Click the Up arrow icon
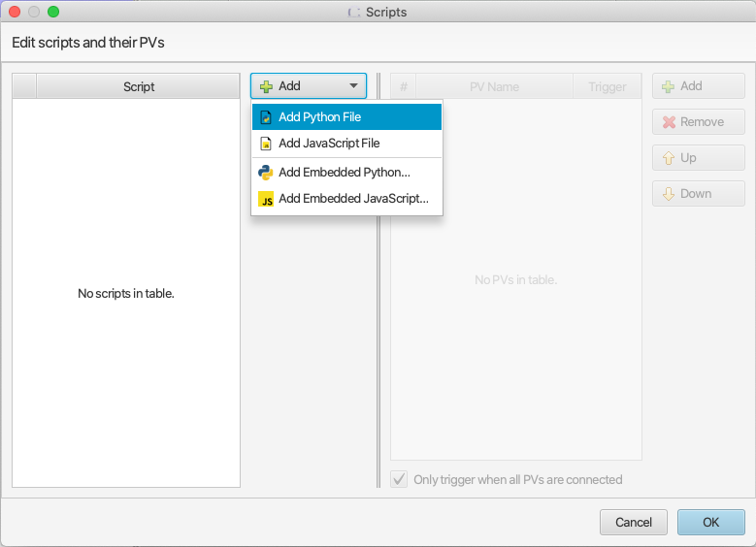Image resolution: width=756 pixels, height=547 pixels. click(x=669, y=158)
